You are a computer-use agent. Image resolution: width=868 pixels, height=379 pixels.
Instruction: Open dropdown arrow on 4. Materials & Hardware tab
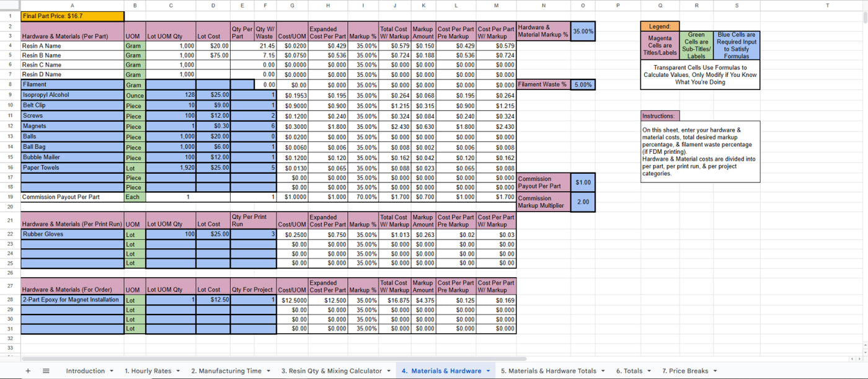(488, 371)
